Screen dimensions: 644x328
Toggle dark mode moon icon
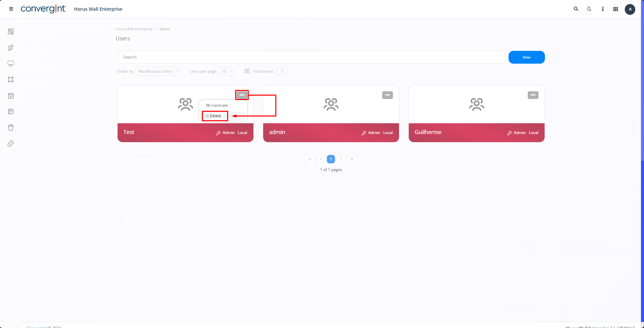pyautogui.click(x=589, y=9)
